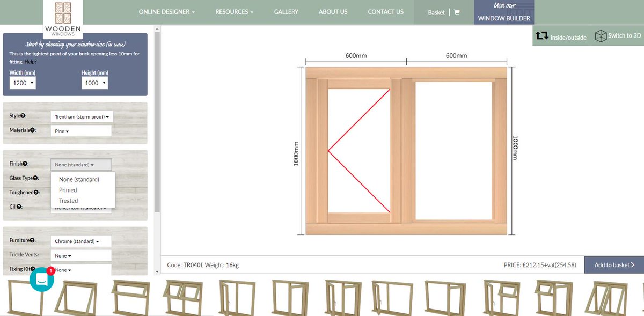Go to the Contact Us page
The image size is (644, 316).
385,12
